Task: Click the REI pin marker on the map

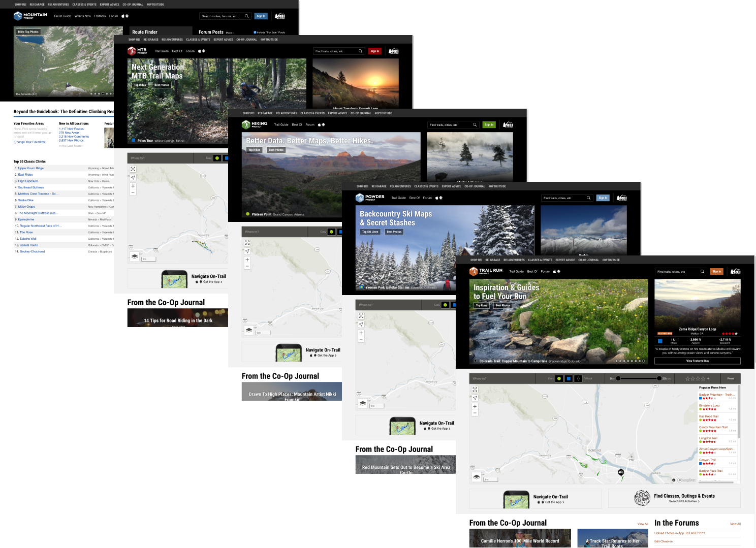Action: coord(621,472)
